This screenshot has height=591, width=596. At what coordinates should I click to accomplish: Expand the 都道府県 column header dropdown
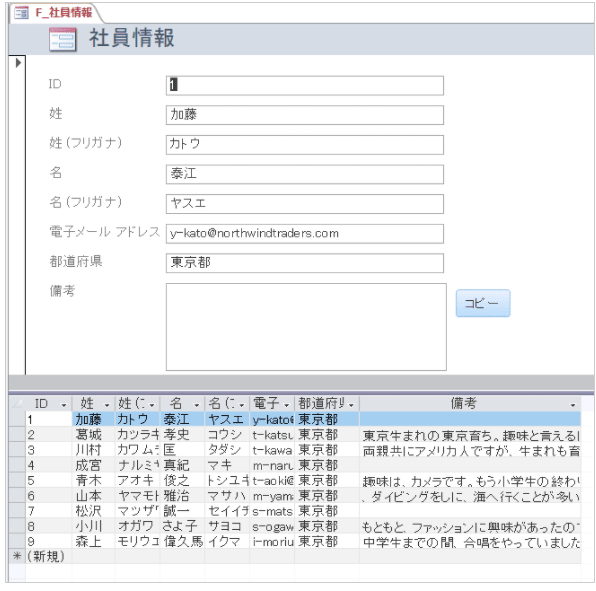[x=351, y=405]
